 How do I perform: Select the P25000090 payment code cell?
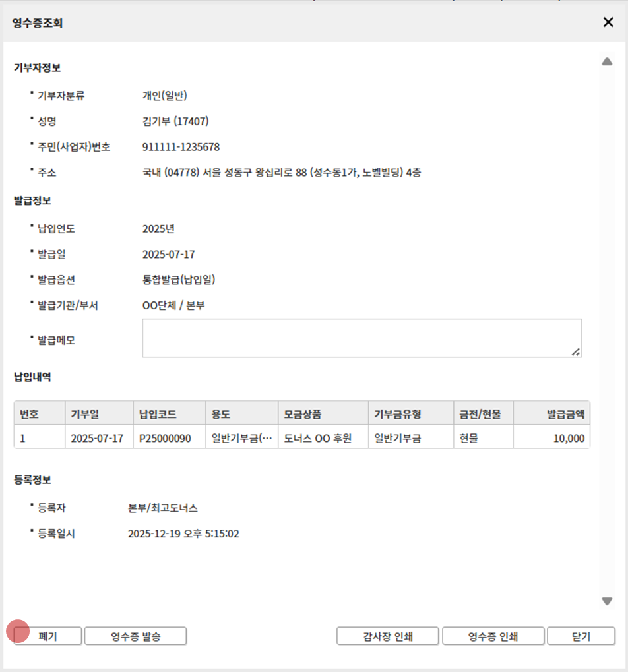point(169,438)
